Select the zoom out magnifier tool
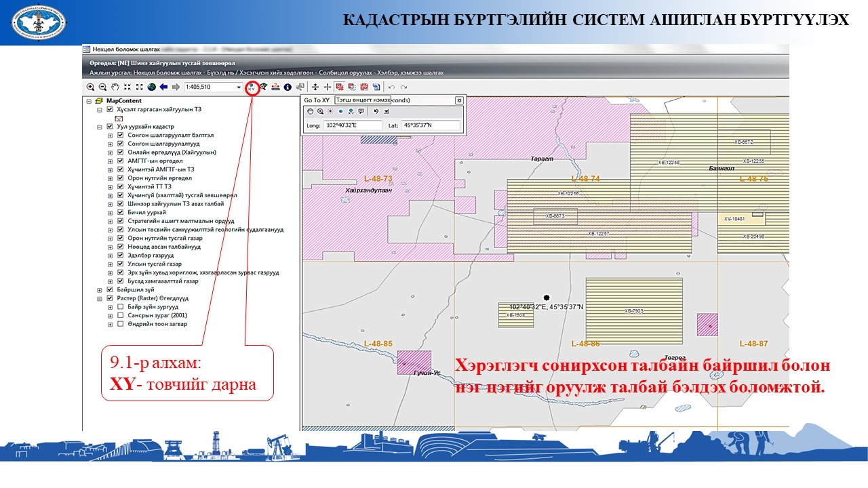This screenshot has width=868, height=488. pos(102,87)
